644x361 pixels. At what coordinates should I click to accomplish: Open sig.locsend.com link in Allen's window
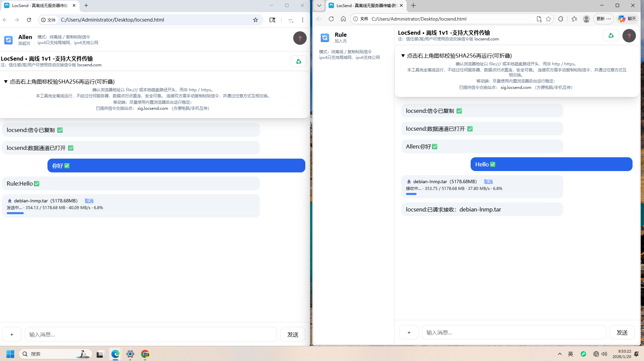coord(152,108)
